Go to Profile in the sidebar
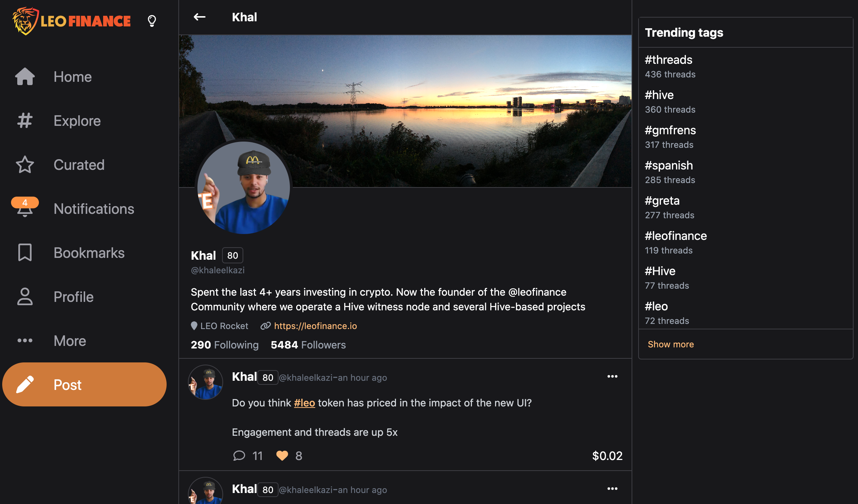858x504 pixels. click(73, 297)
